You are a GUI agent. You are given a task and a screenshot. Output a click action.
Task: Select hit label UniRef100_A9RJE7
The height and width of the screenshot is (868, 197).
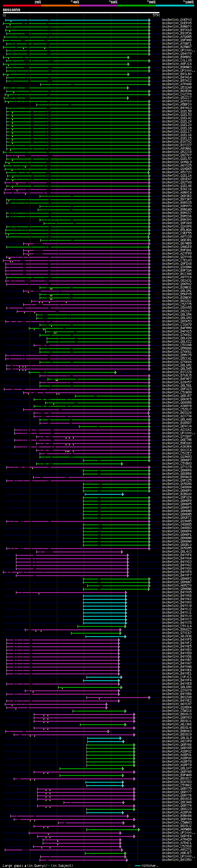coord(177,854)
